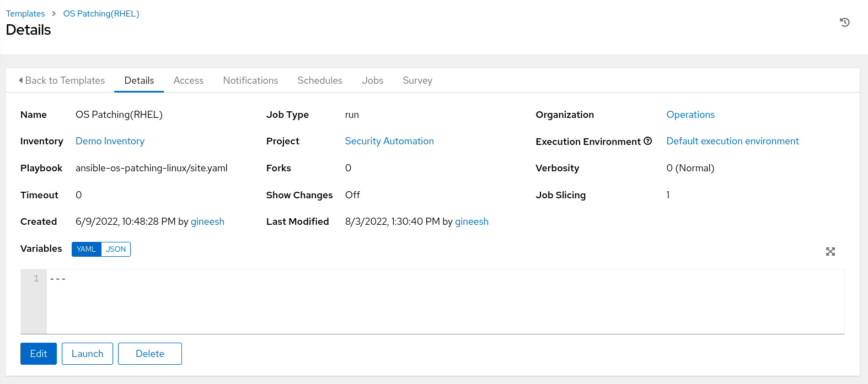Click the Execution Environment help icon
The width and height of the screenshot is (868, 384).
647,141
